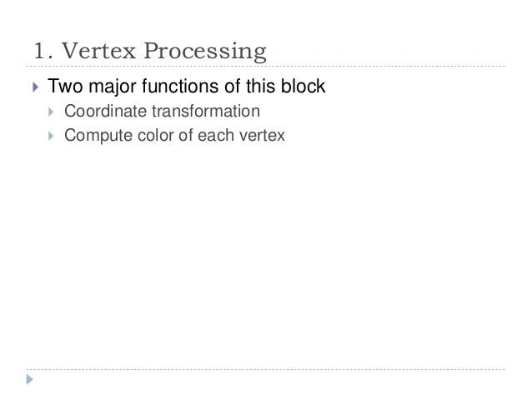Click the arrow bullet before 'Two major functions'

36,87
